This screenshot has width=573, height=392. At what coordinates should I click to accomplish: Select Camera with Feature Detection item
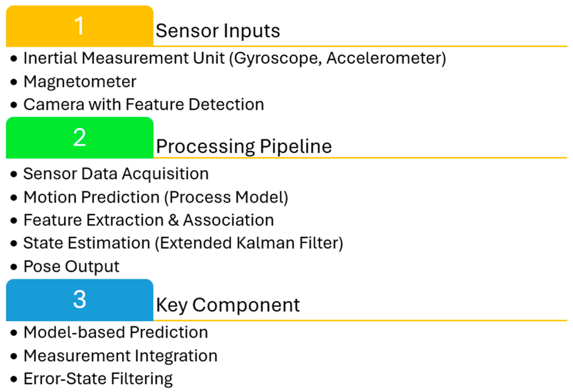point(144,104)
